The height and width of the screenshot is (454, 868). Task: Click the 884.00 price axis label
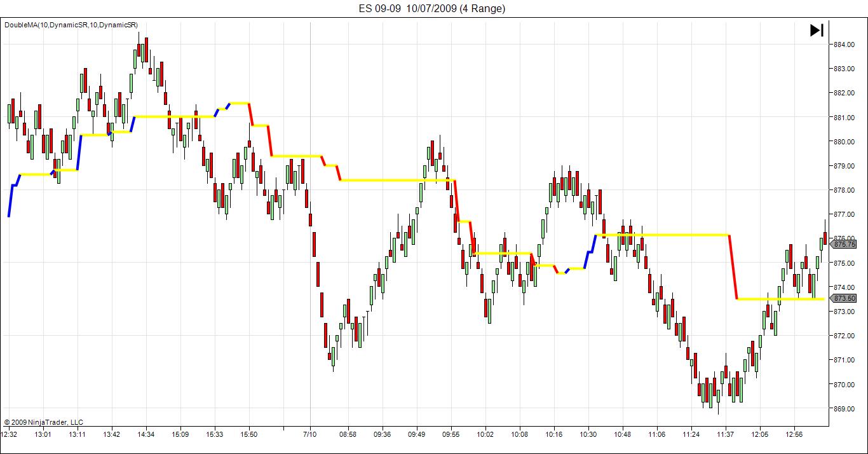[844, 45]
